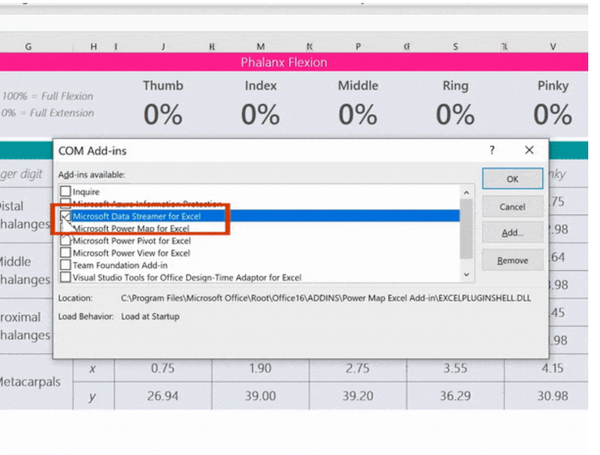Toggle the Team Foundation Add-in checkbox

[66, 265]
